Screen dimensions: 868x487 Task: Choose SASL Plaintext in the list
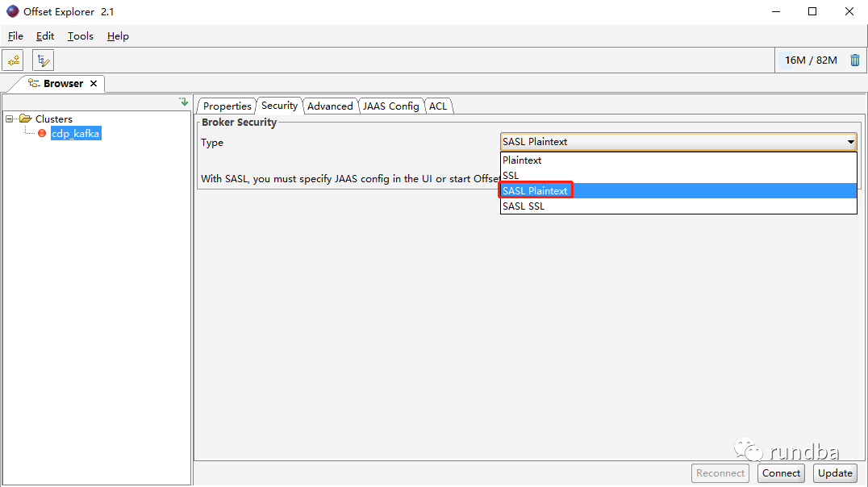pos(678,191)
